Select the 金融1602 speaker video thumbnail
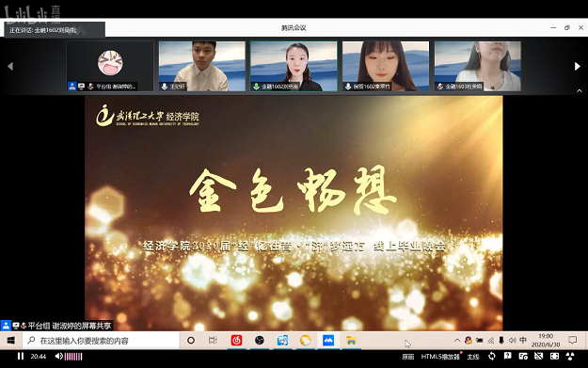The width and height of the screenshot is (588, 368). (294, 66)
